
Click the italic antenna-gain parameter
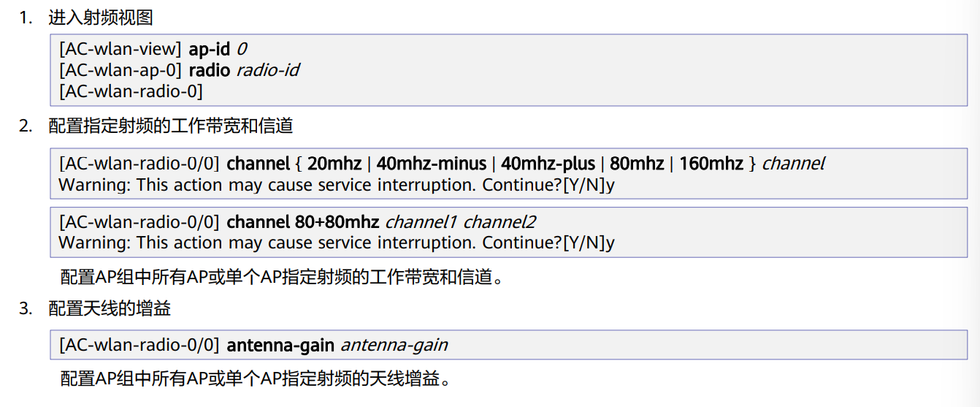[x=394, y=345]
